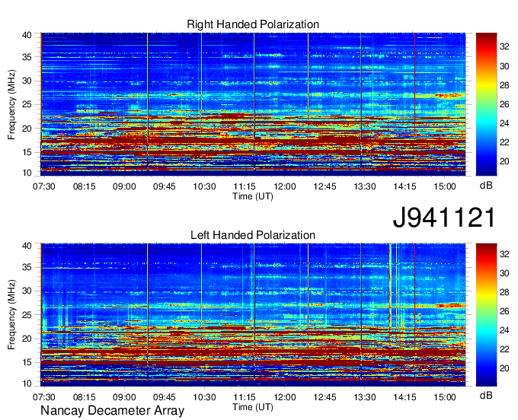Viewport: 518px width, 420px height.
Task: Click the Right Handed plot colorbar
Action: pos(486,104)
